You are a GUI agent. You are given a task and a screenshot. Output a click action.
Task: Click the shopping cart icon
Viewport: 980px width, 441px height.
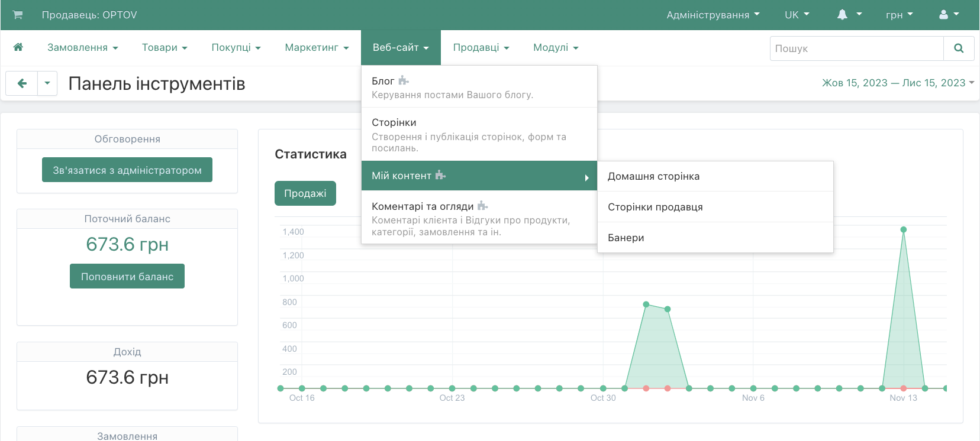(x=18, y=15)
